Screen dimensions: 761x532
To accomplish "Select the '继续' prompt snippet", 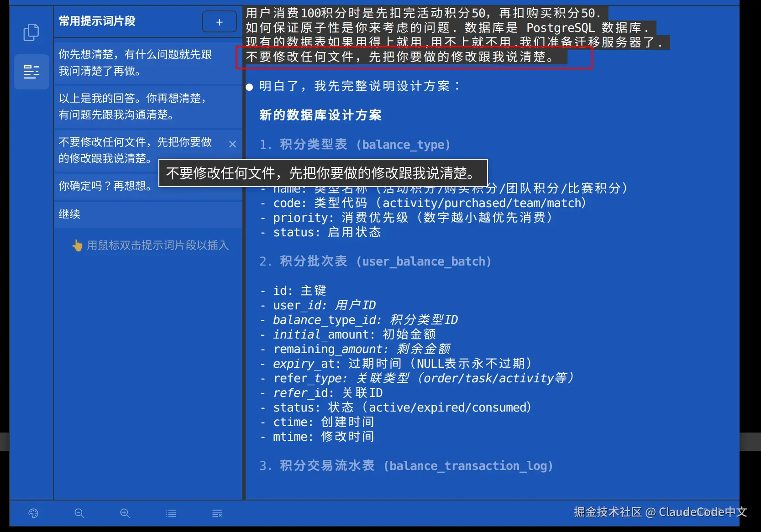I will (69, 214).
